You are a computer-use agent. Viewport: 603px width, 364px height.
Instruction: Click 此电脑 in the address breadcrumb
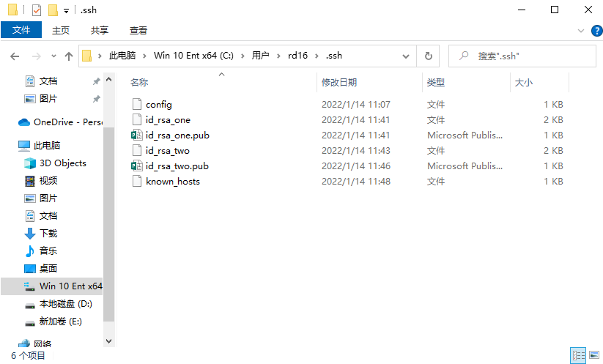pyautogui.click(x=122, y=56)
